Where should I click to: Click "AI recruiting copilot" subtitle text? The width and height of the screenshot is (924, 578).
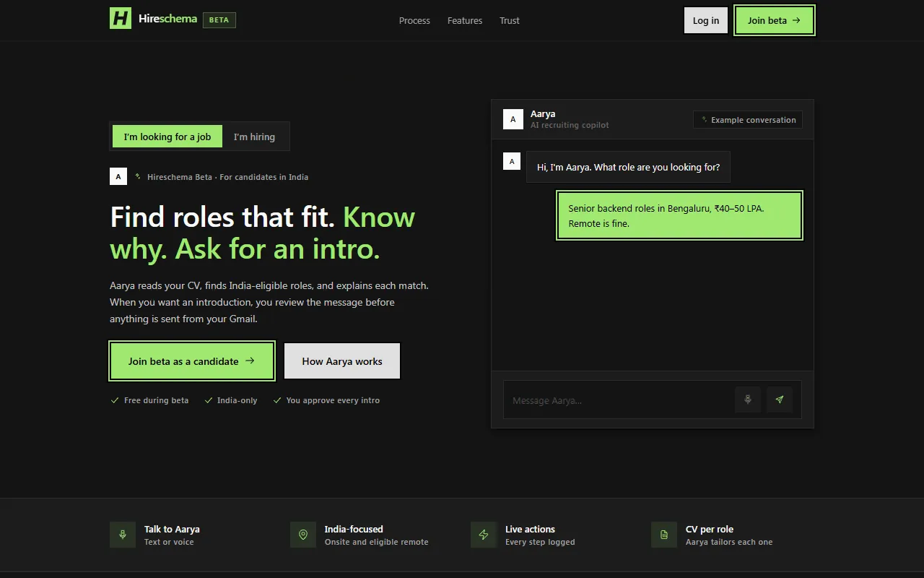(570, 125)
